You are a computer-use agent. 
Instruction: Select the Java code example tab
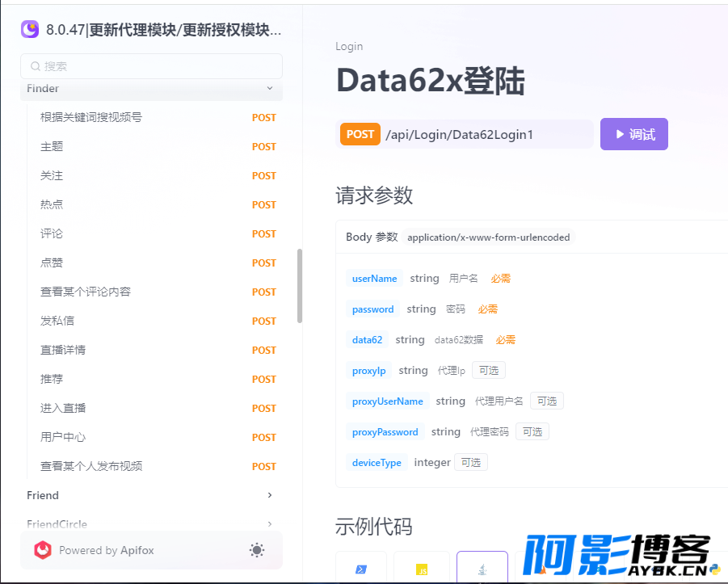(x=482, y=569)
